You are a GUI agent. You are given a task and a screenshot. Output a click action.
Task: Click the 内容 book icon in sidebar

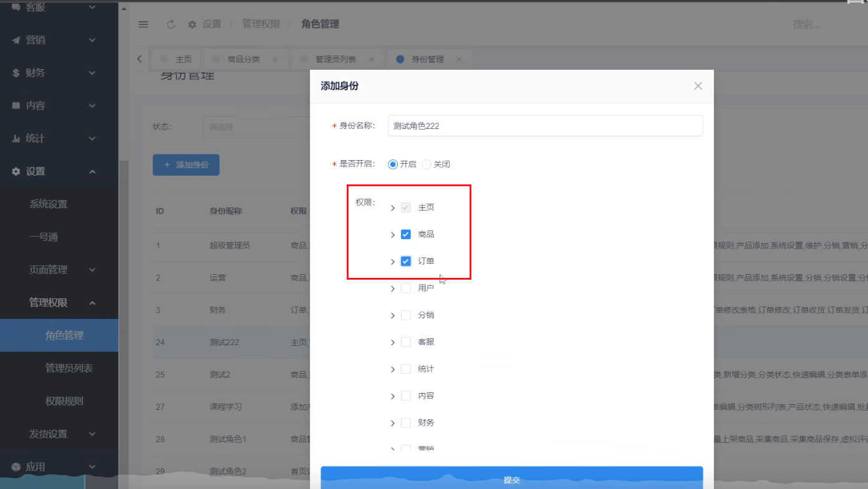(x=16, y=106)
